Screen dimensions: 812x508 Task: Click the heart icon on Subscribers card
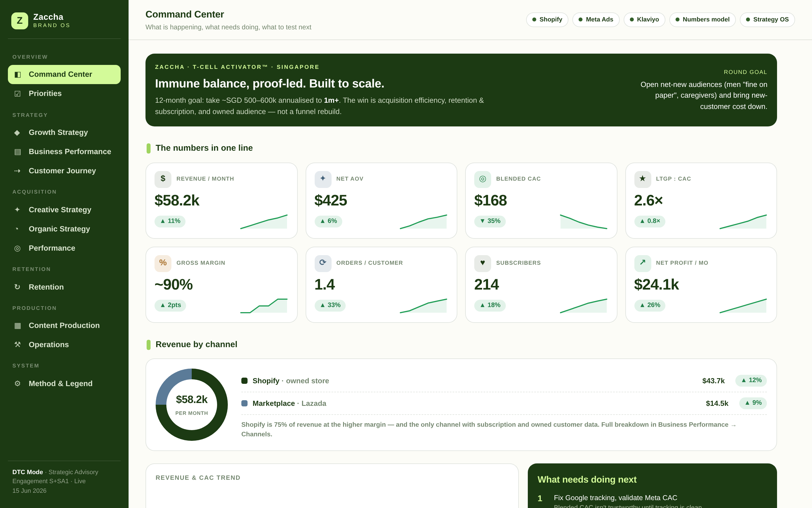click(x=482, y=263)
